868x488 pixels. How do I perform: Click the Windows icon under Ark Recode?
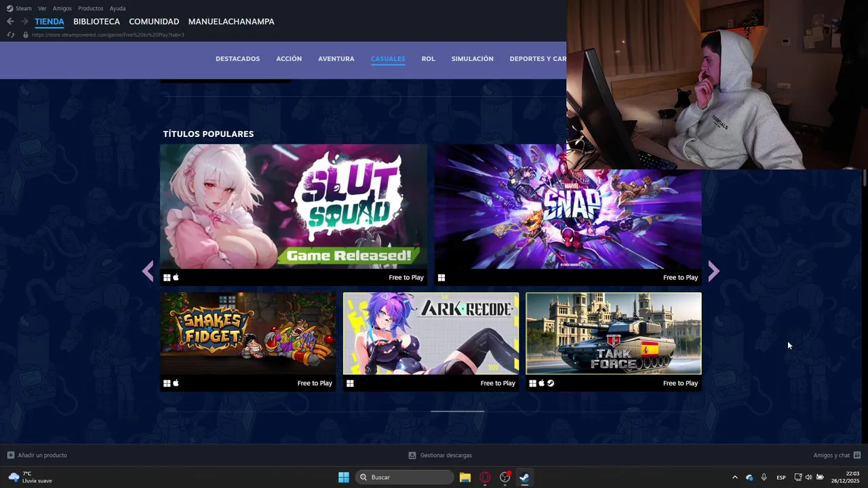(350, 383)
